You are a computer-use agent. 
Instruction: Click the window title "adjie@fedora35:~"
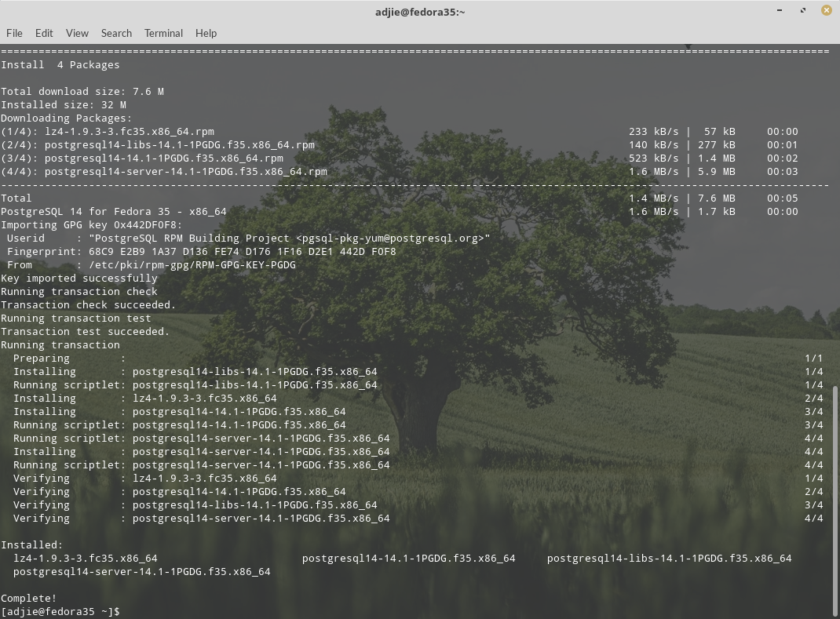(x=420, y=12)
